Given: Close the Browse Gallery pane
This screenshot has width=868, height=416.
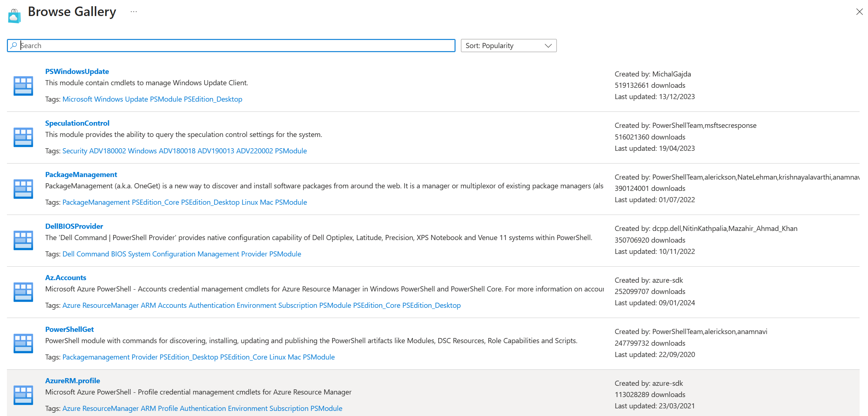Looking at the screenshot, I should click(859, 12).
